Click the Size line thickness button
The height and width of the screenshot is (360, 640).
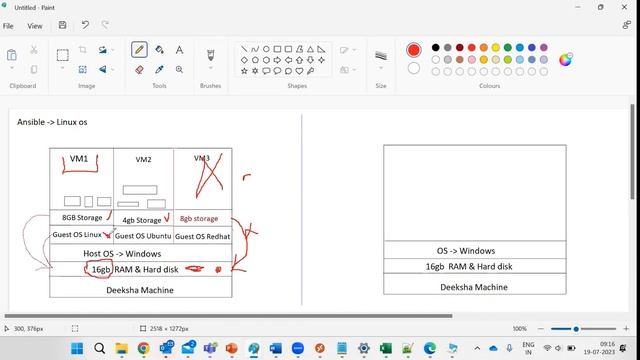click(381, 56)
